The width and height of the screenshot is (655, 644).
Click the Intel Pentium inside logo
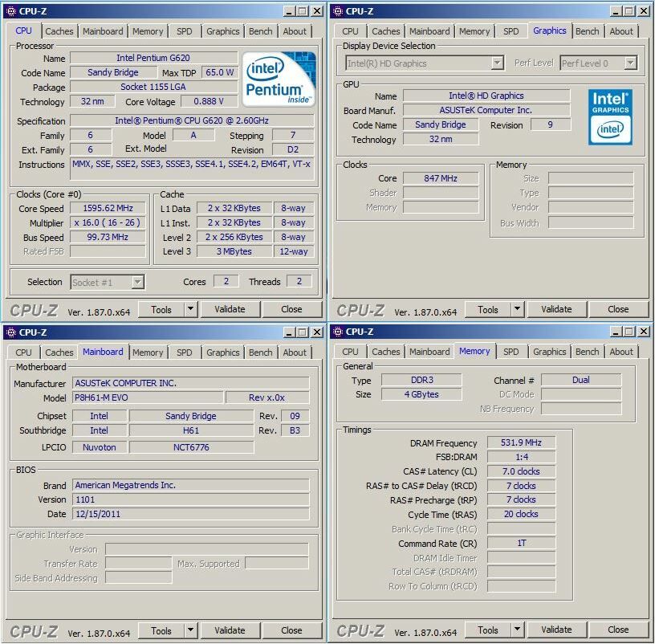pyautogui.click(x=279, y=79)
